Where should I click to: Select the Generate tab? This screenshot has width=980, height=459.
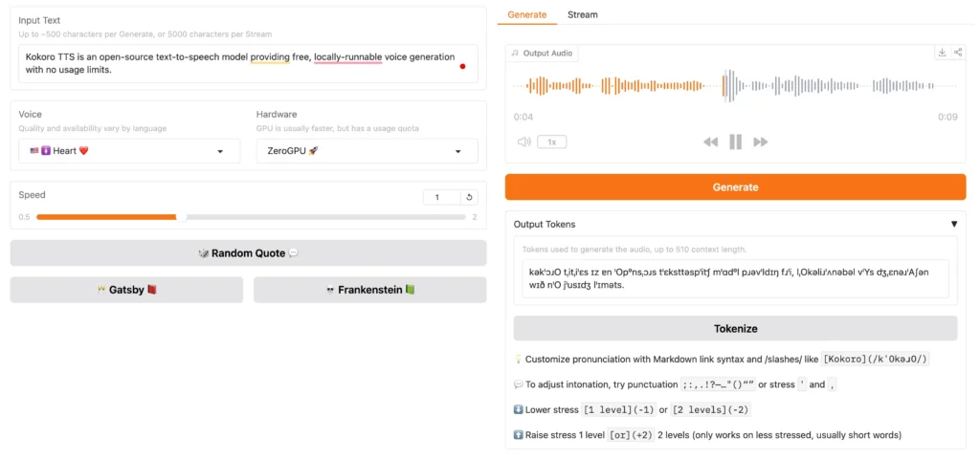(x=527, y=14)
